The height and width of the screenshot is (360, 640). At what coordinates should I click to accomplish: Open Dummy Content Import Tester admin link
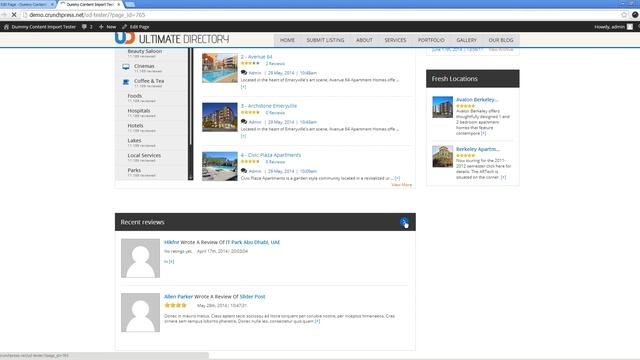tap(40, 27)
